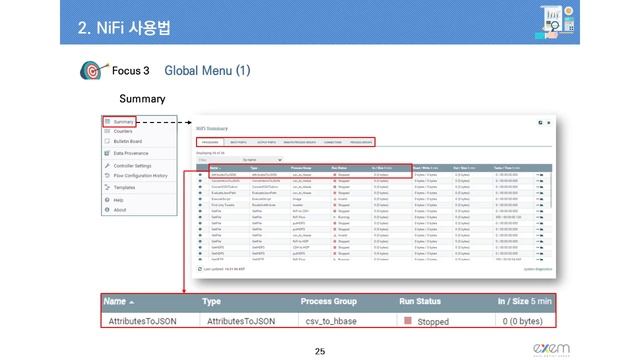The image size is (640, 360).
Task: Open the system diagnostics link
Action: (538, 269)
